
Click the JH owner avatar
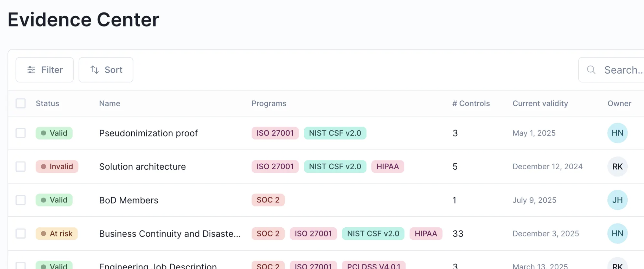[617, 200]
